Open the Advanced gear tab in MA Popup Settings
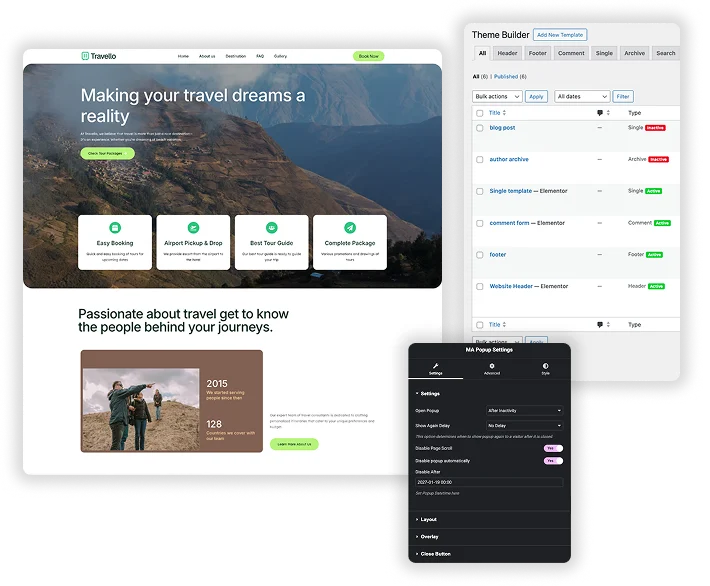 (x=492, y=369)
